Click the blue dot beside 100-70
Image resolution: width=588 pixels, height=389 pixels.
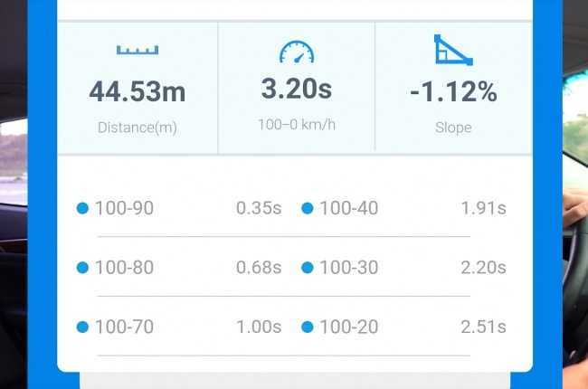pyautogui.click(x=82, y=327)
